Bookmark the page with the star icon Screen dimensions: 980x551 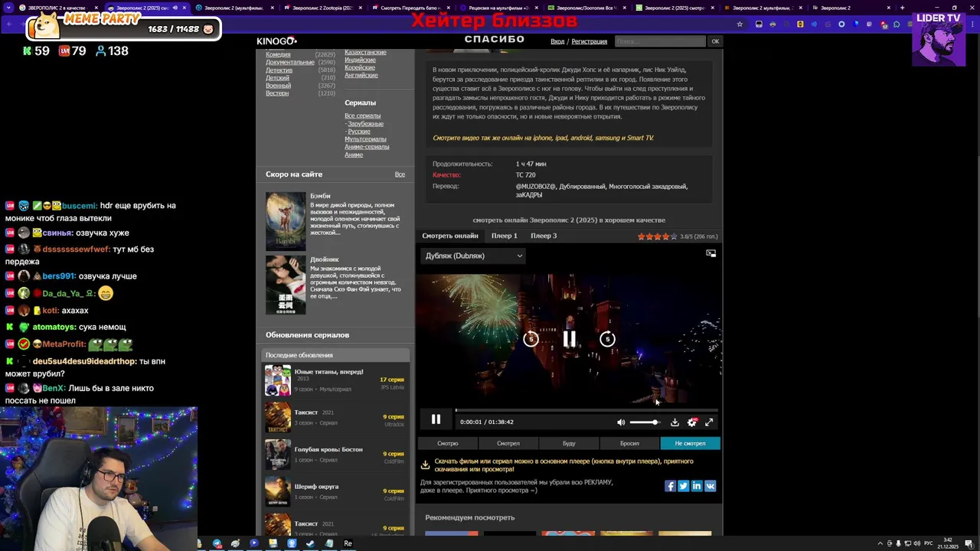[x=740, y=24]
